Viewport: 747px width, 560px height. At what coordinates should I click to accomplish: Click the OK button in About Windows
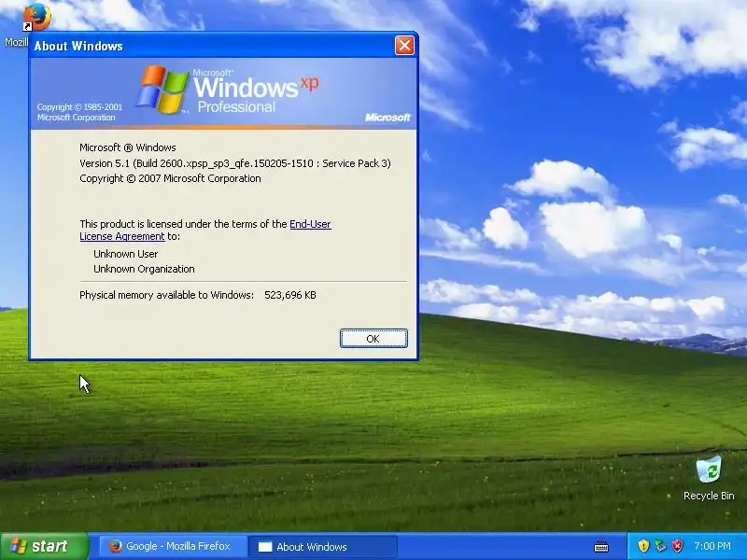pyautogui.click(x=373, y=338)
